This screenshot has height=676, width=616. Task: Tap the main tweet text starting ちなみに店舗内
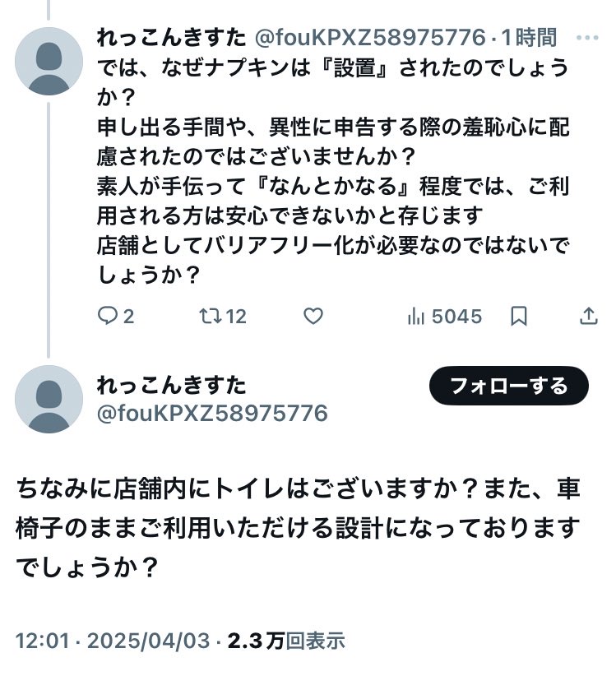[298, 527]
